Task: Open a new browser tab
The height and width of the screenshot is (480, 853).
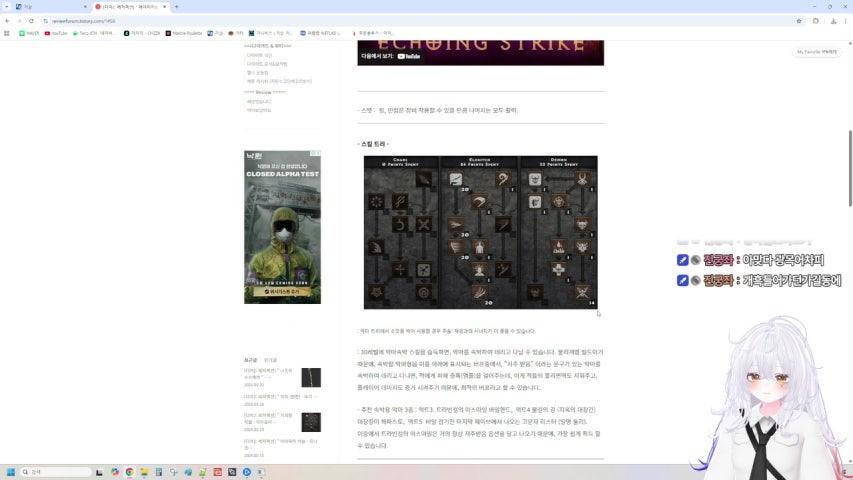Action: [176, 7]
